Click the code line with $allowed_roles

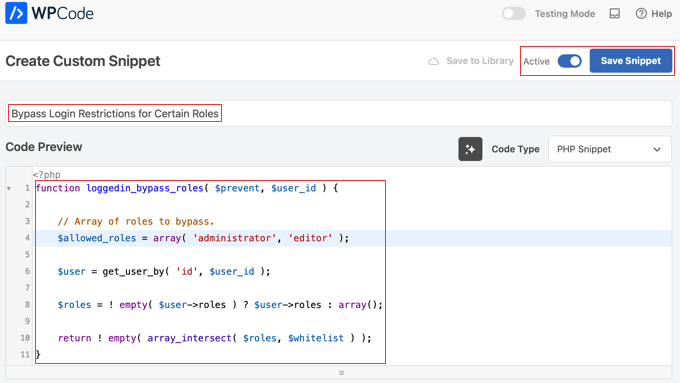[x=203, y=238]
